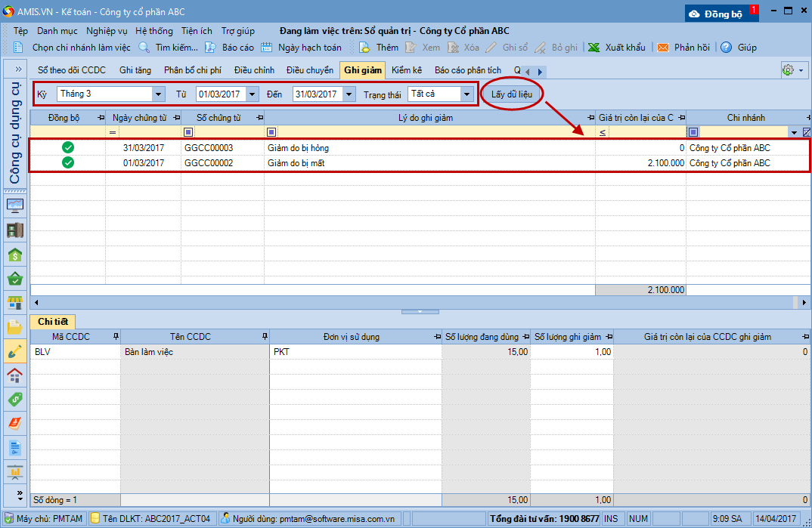
Task: Expand the Kỳ period dropdown
Action: (x=158, y=94)
